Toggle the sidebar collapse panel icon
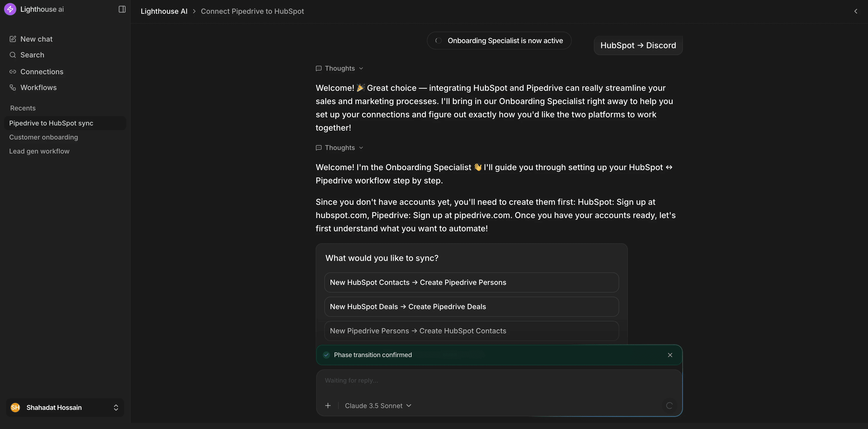Screen dimensions: 868x429 122,9
